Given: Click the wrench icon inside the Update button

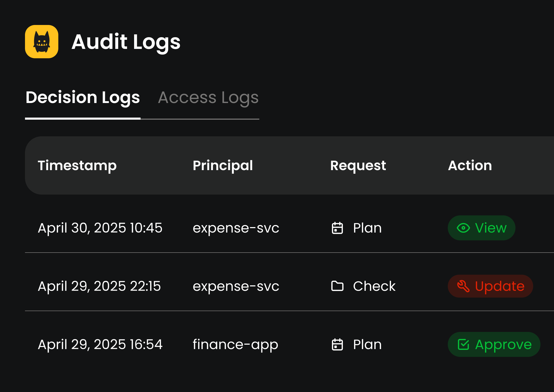Looking at the screenshot, I should (x=464, y=286).
